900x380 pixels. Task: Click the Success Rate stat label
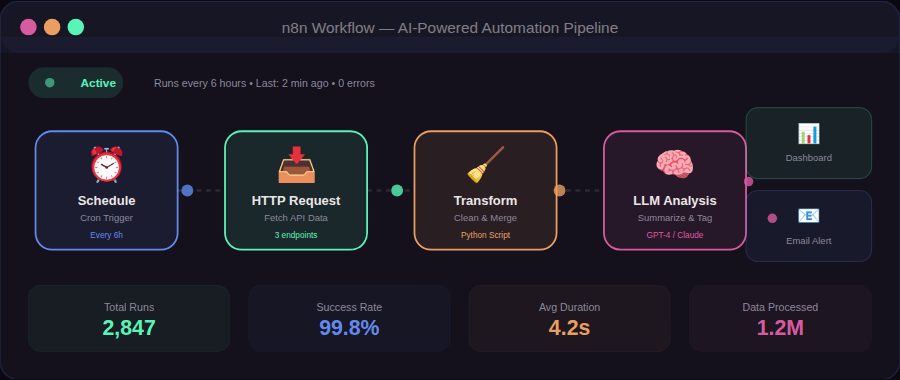[349, 307]
